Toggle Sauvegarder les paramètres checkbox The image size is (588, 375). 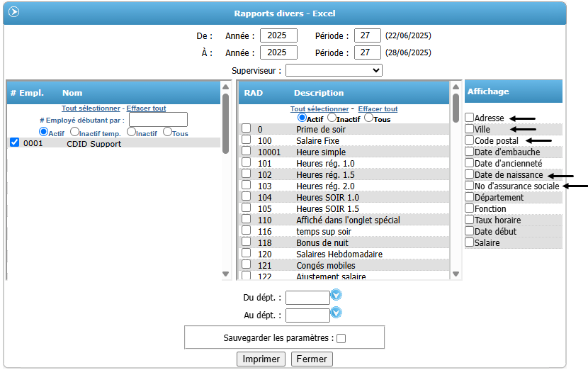pos(341,339)
